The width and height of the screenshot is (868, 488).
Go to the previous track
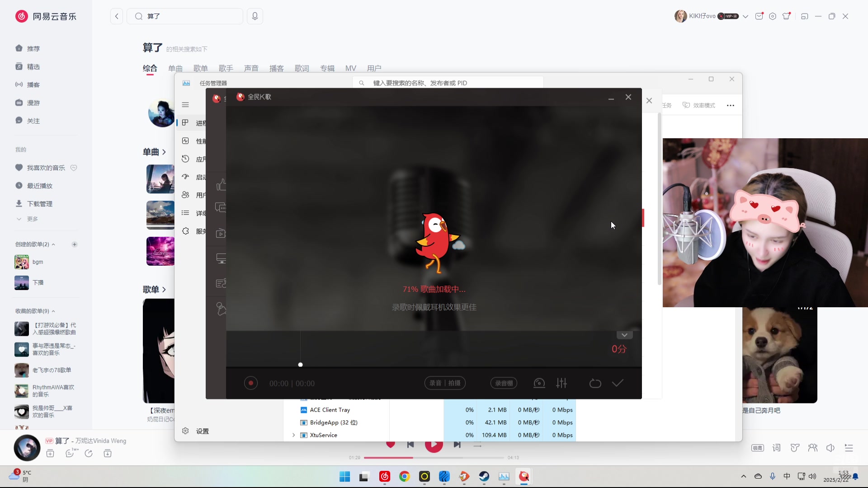(410, 445)
